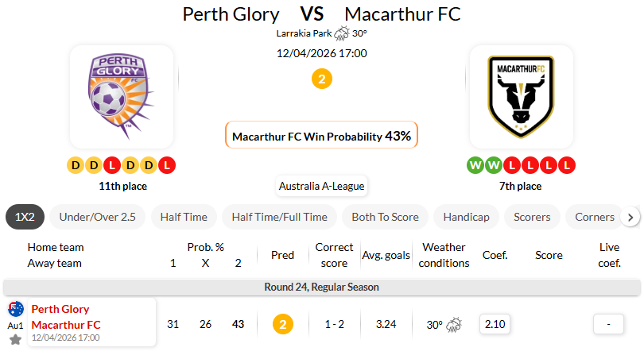Click the Australia A-League link
The width and height of the screenshot is (644, 355).
[321, 187]
